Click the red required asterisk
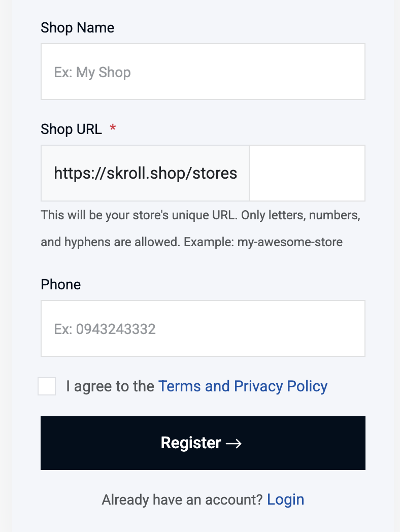 (113, 129)
